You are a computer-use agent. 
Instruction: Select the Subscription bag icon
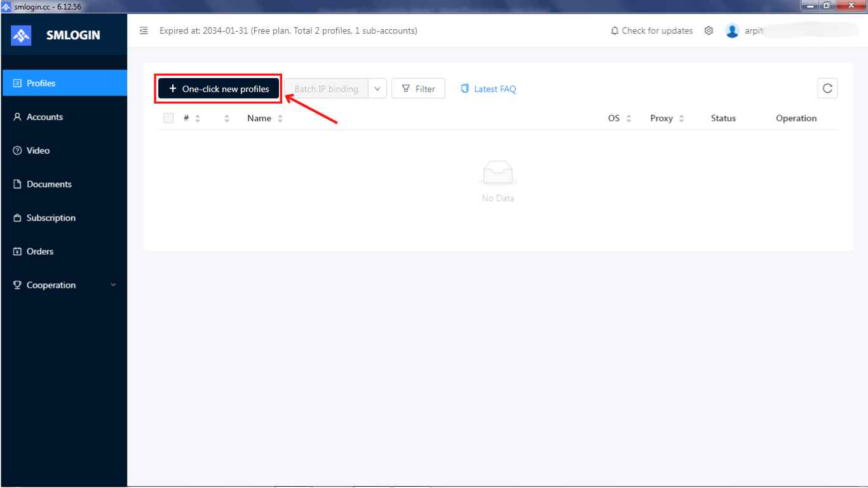17,217
